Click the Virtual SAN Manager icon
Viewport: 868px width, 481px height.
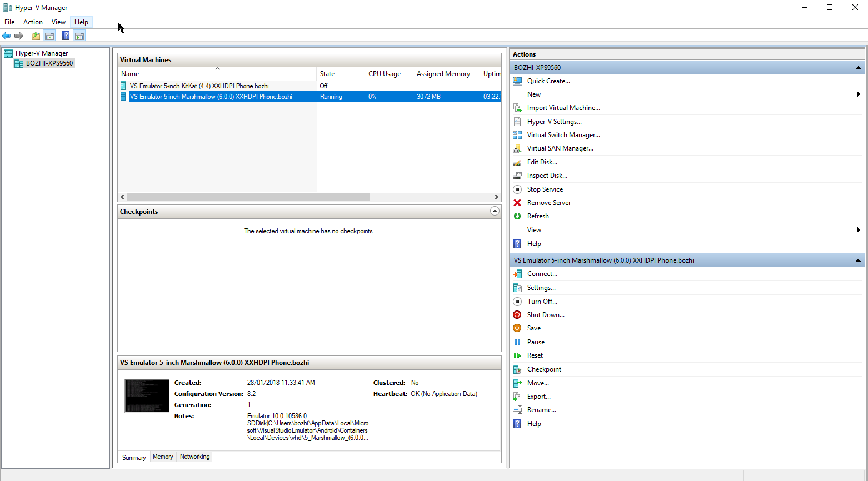(x=517, y=148)
